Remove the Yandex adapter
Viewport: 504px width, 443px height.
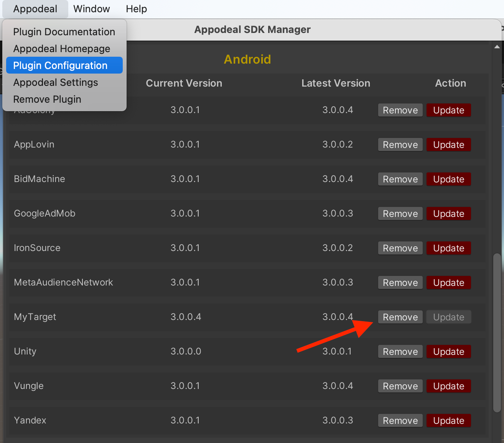(x=400, y=421)
